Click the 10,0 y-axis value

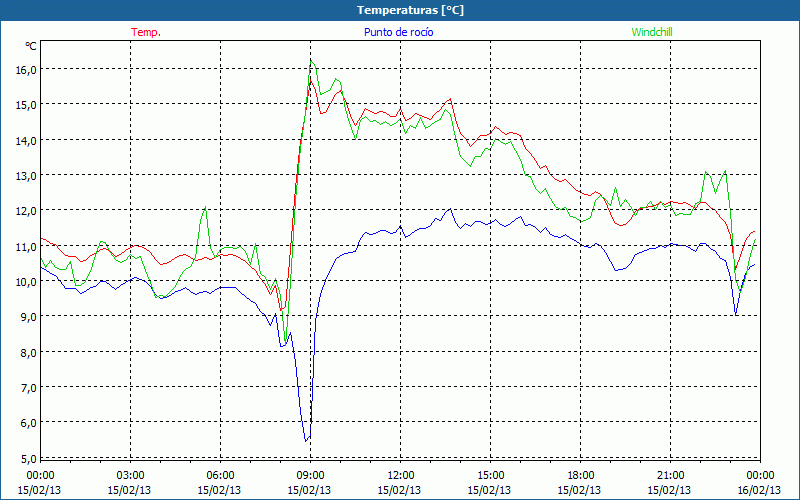click(26, 282)
